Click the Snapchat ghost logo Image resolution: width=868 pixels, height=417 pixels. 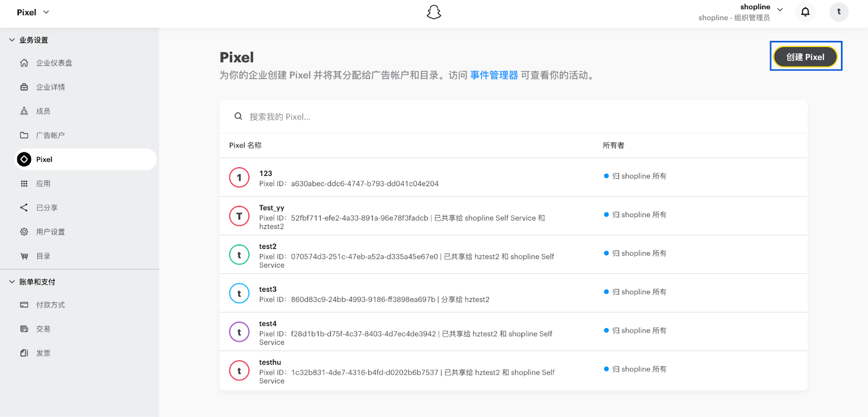[x=434, y=12]
